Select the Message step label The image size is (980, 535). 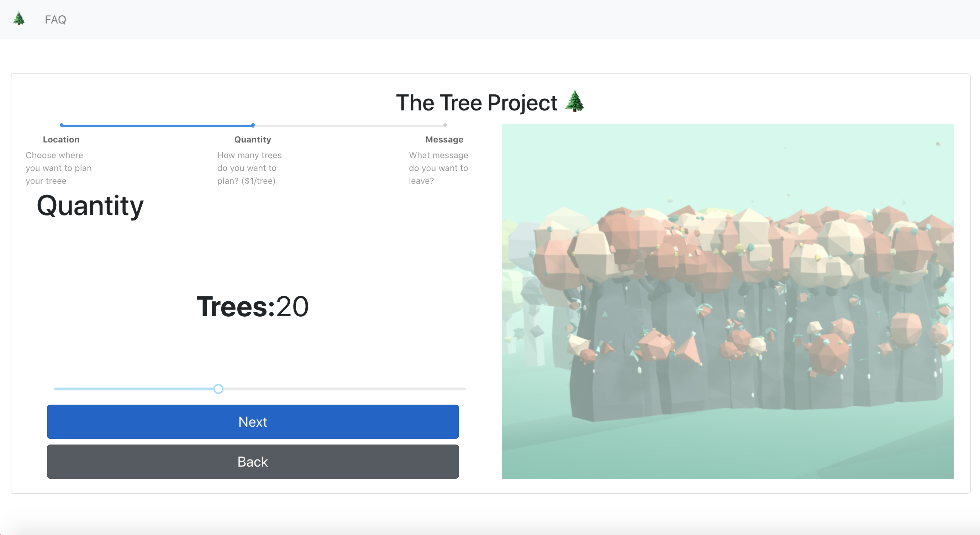[x=444, y=139]
